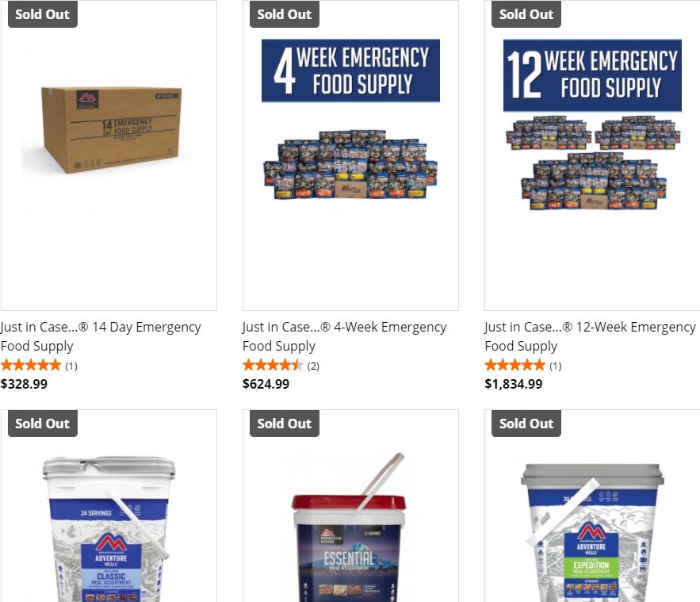
Task: Click the $1,834.99 price
Action: click(514, 384)
